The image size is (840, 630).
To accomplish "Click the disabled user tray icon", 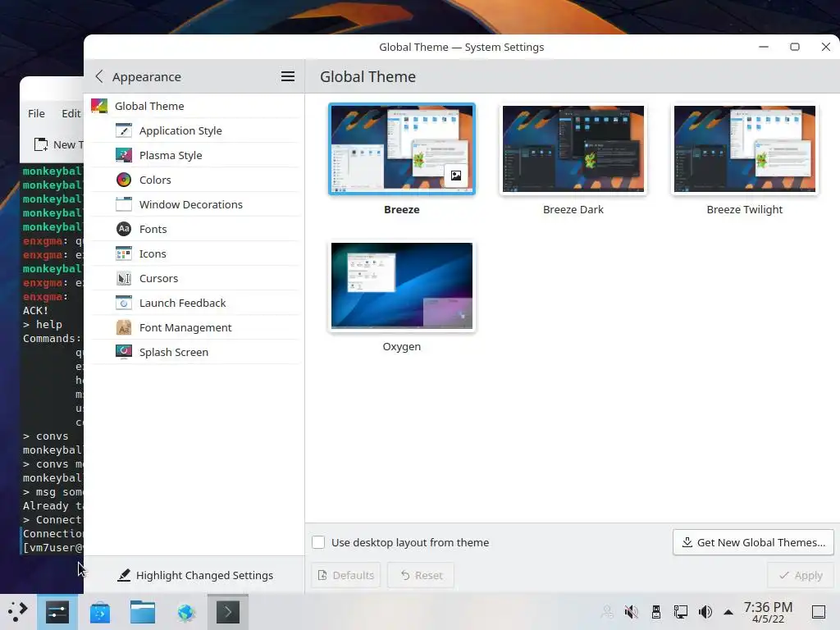I will click(x=607, y=612).
